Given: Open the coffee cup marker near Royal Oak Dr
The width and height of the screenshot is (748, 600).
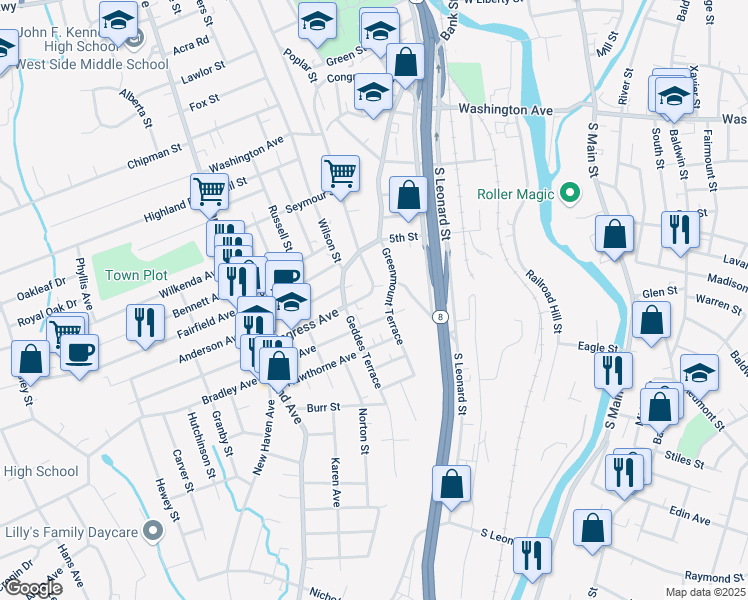Looking at the screenshot, I should pos(80,353).
